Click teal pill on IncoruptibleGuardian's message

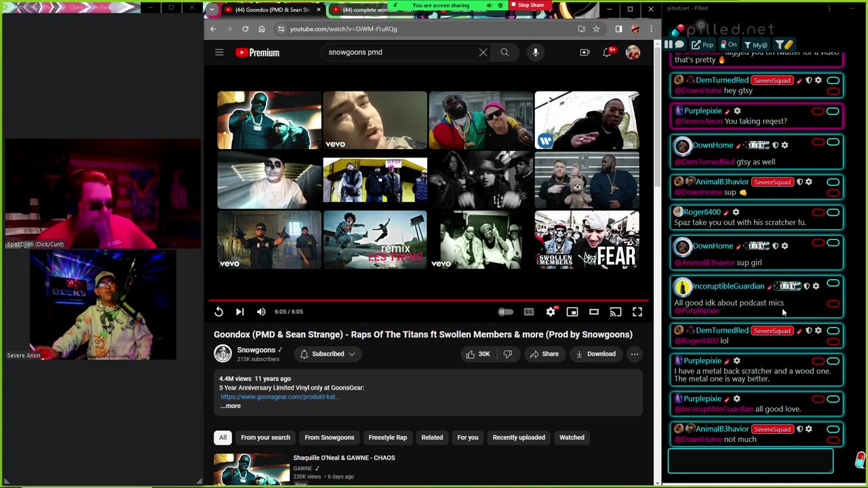[833, 283]
